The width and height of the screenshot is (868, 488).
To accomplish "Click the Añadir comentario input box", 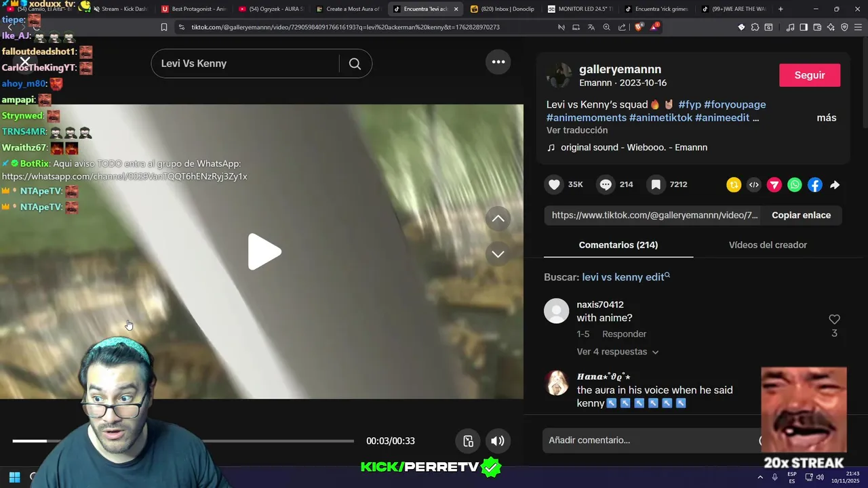I will click(651, 441).
